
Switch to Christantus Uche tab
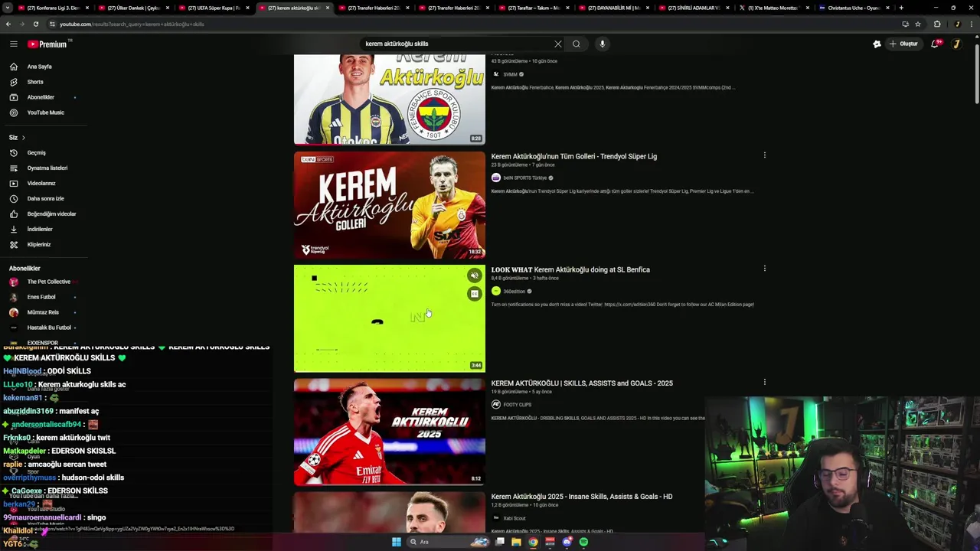click(854, 8)
